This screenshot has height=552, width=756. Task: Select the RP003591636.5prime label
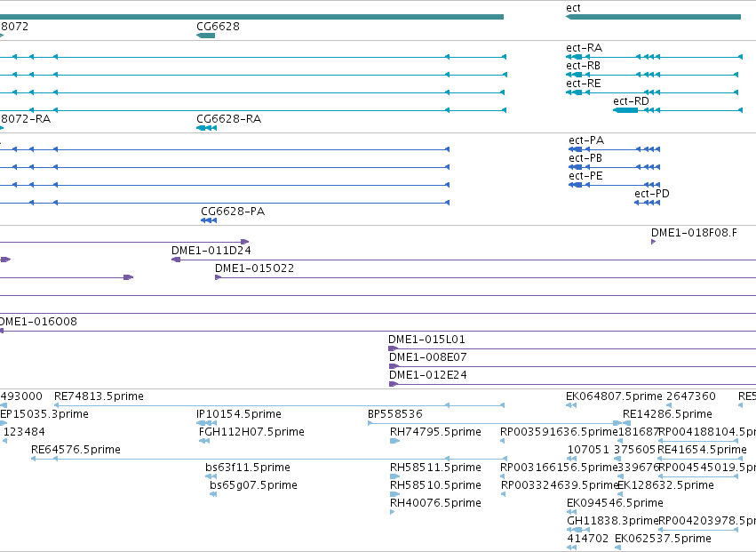click(x=559, y=432)
